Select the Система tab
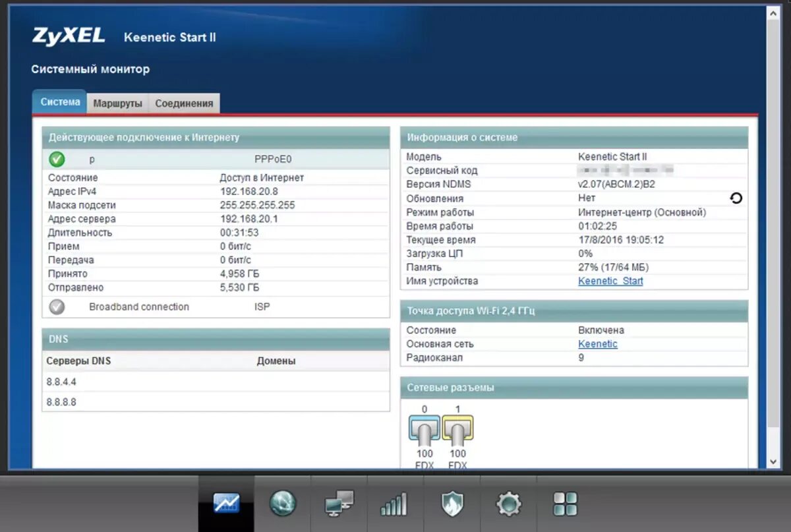This screenshot has width=791, height=532. tap(60, 102)
